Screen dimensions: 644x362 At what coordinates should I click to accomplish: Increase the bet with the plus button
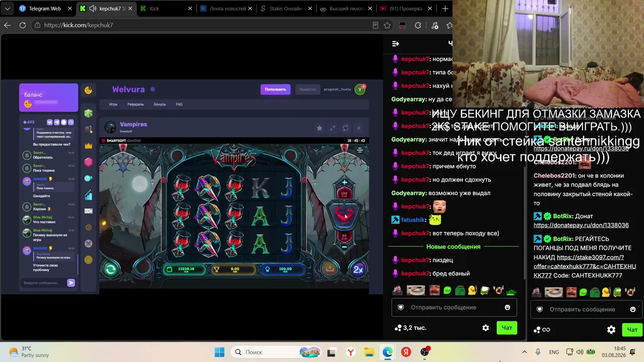click(344, 182)
